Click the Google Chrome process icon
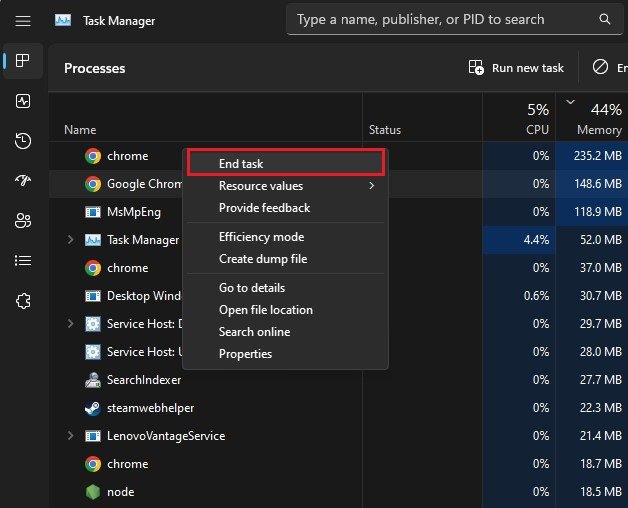The width and height of the screenshot is (628, 508). pos(93,184)
